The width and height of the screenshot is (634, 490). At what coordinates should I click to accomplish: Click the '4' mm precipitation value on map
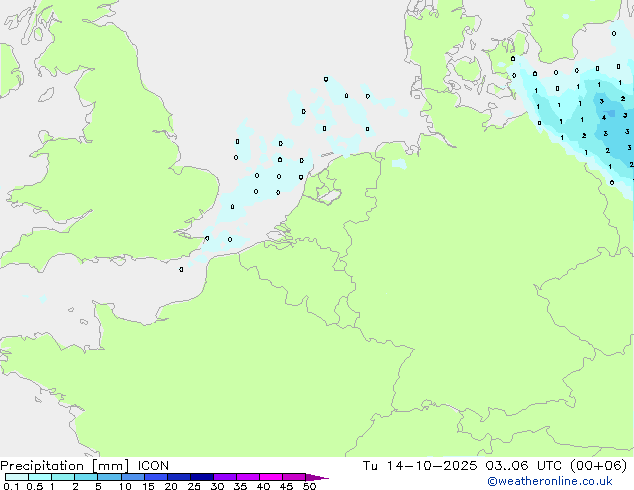click(604, 118)
